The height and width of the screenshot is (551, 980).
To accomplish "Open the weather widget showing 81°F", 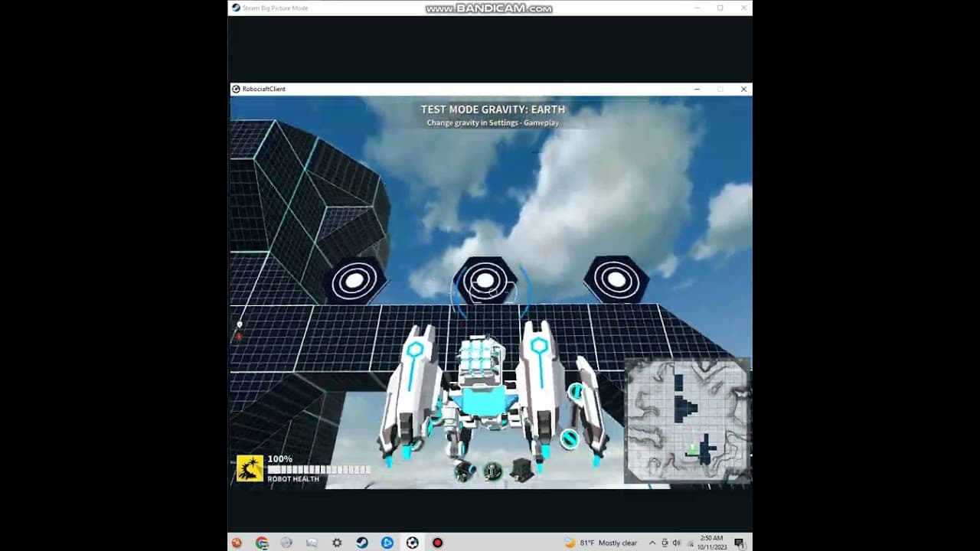I will coord(600,543).
